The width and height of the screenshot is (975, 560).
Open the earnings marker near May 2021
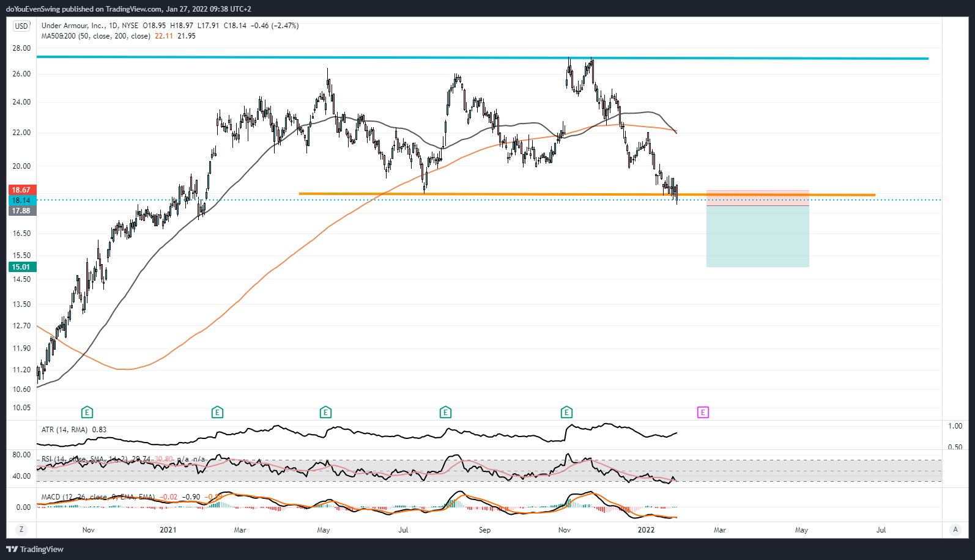[x=325, y=413]
